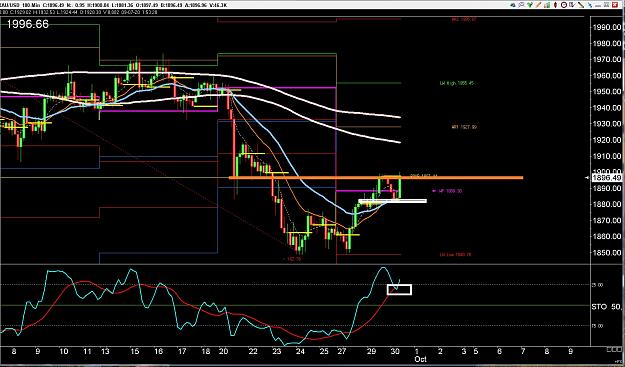Viewport: 625px width, 367px height.
Task: Click the green figure icon in top toolbar
Action: (x=530, y=5)
